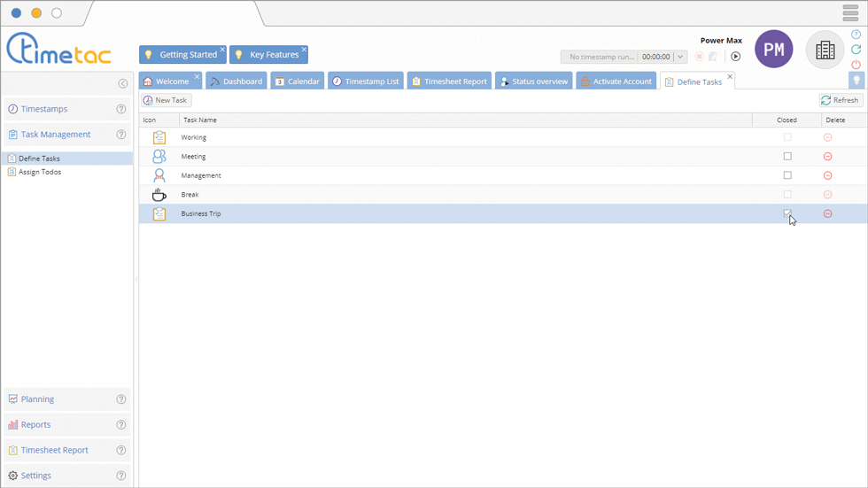The image size is (868, 488).
Task: Click the Break task coffee cup icon
Action: pos(159,195)
